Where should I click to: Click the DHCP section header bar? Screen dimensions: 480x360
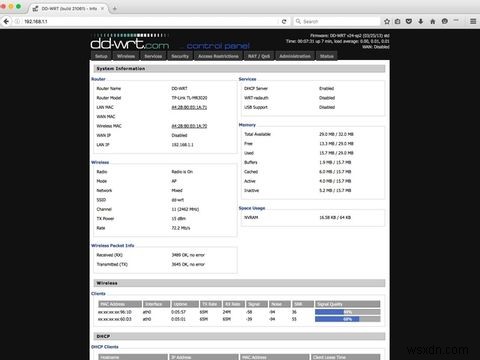tap(239, 336)
